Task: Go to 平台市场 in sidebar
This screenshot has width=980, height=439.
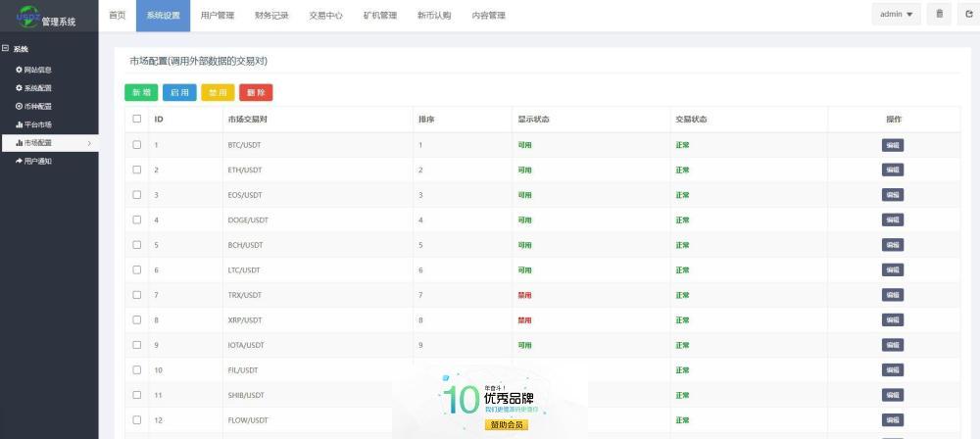Action: (34, 124)
